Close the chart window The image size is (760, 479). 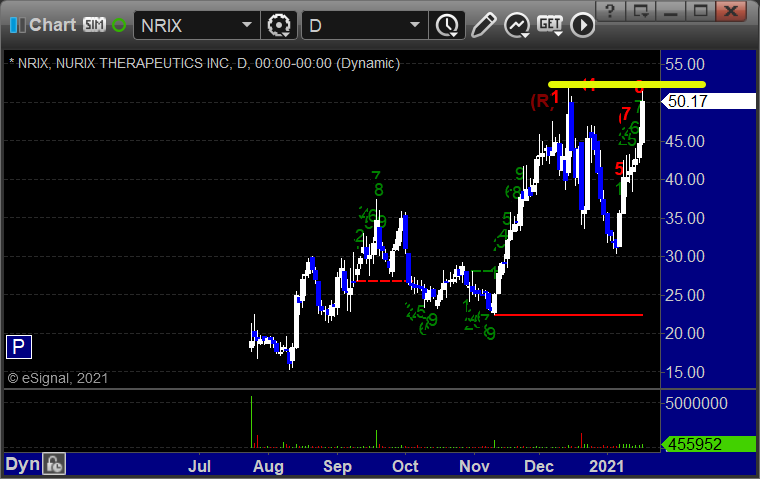[x=731, y=11]
